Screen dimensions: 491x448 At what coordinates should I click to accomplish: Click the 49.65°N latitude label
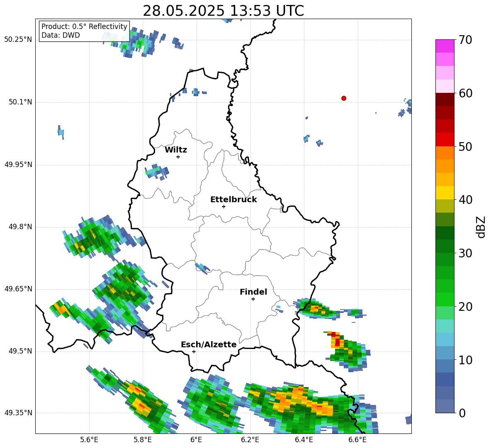(x=18, y=289)
